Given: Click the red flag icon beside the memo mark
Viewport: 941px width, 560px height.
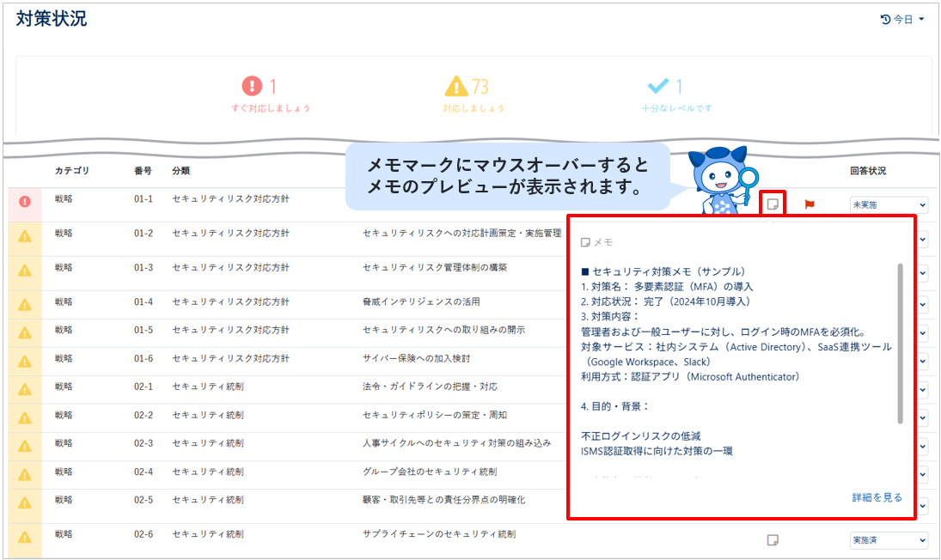Looking at the screenshot, I should coord(809,204).
